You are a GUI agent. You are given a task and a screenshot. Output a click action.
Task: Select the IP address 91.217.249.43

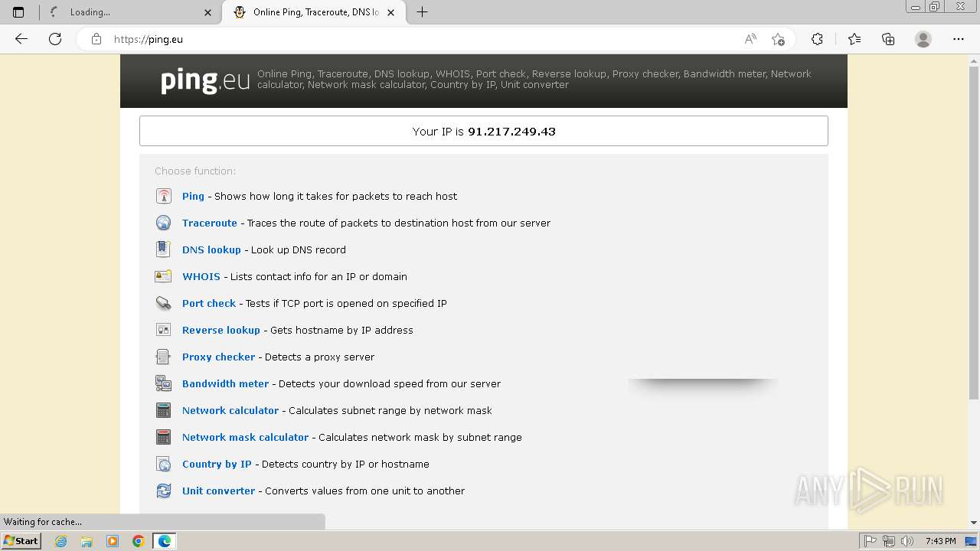coord(511,132)
